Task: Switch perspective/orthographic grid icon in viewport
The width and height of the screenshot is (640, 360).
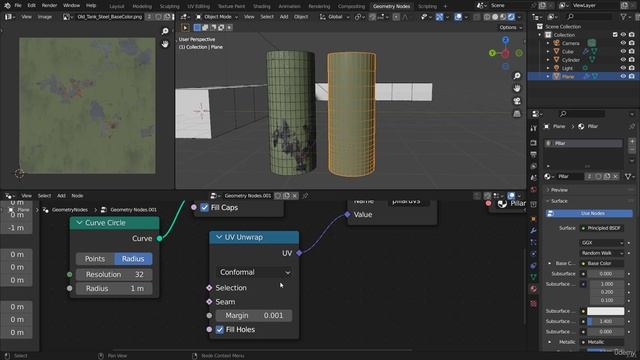Action: tap(517, 113)
